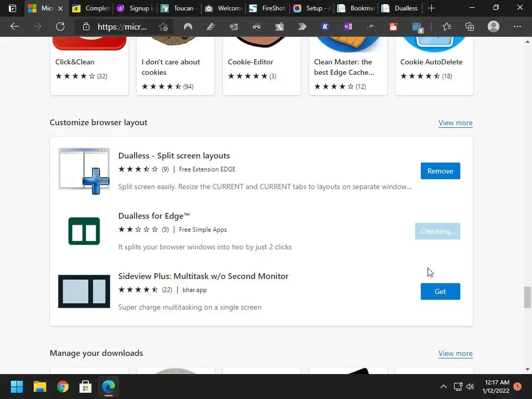Open the glasses-face extension icon
The height and width of the screenshot is (399, 532).
(257, 26)
